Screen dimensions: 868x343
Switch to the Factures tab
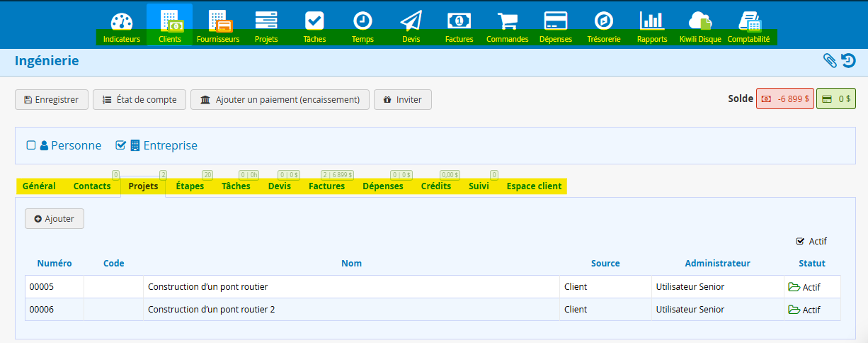coord(326,186)
